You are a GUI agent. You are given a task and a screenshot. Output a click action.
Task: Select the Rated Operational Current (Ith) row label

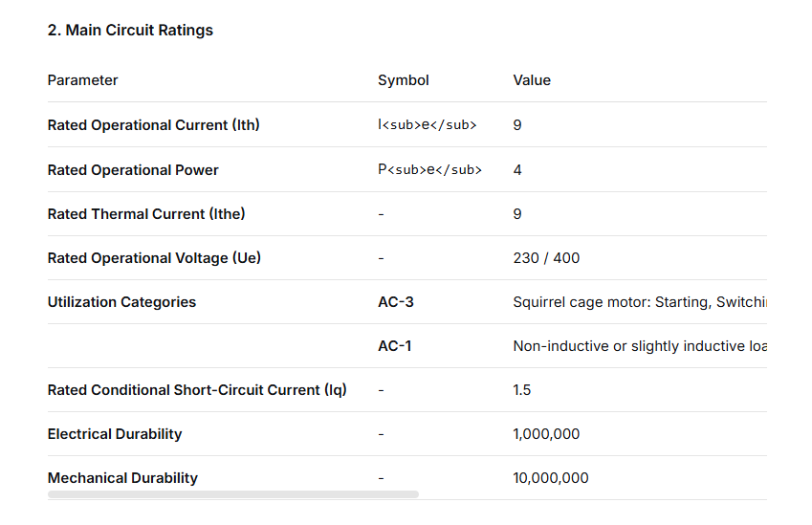pyautogui.click(x=153, y=125)
